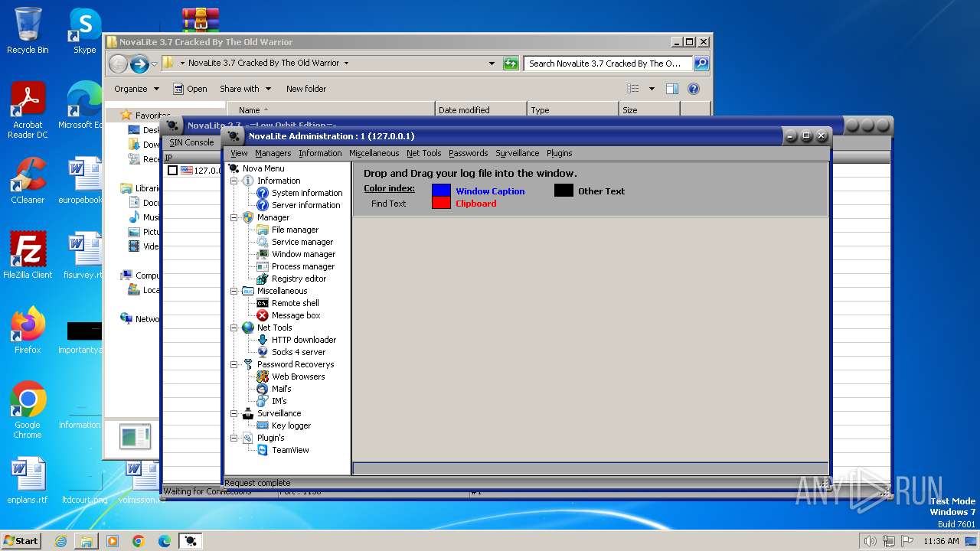Screen dimensions: 980x551
Task: Select IM's password recovery entry
Action: [279, 401]
